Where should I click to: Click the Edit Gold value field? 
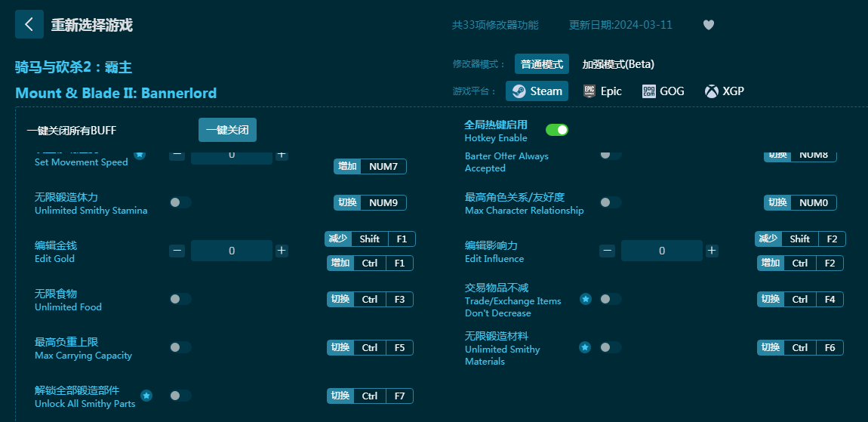tap(232, 251)
